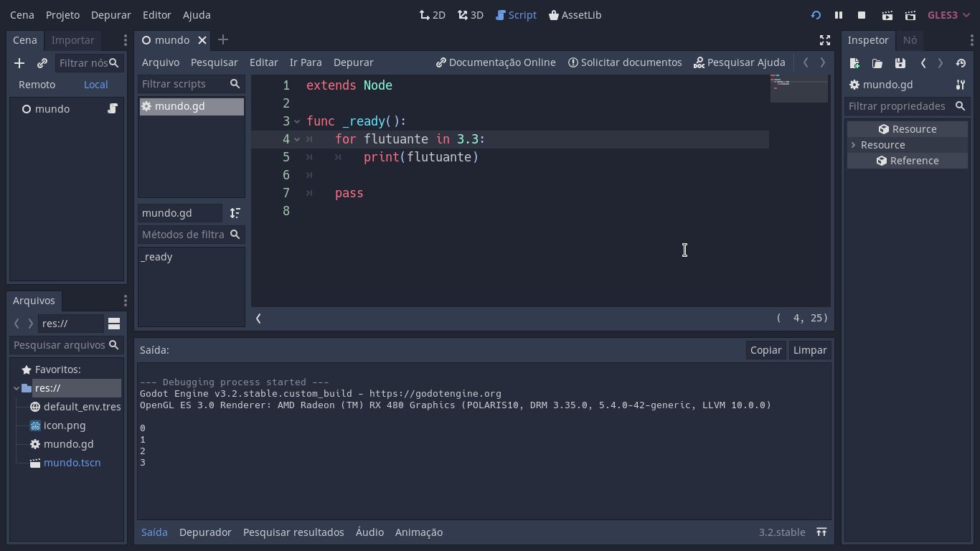This screenshot has width=980, height=551.
Task: Reload the running project
Action: tap(816, 15)
